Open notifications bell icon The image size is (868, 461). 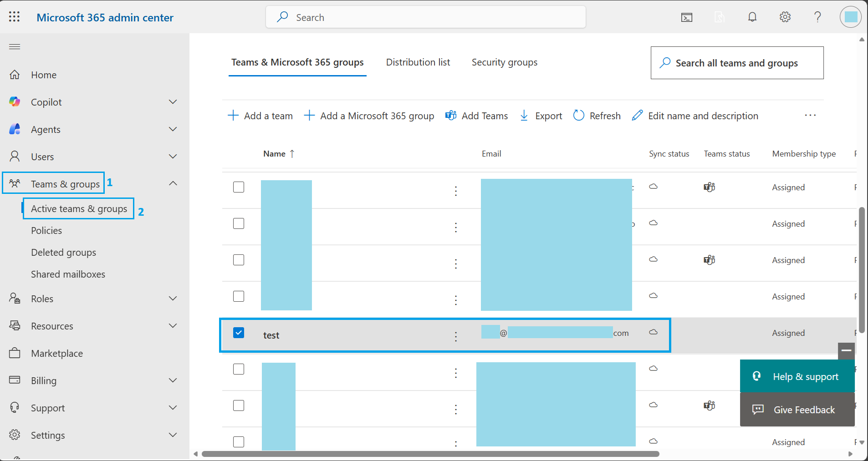click(x=752, y=17)
